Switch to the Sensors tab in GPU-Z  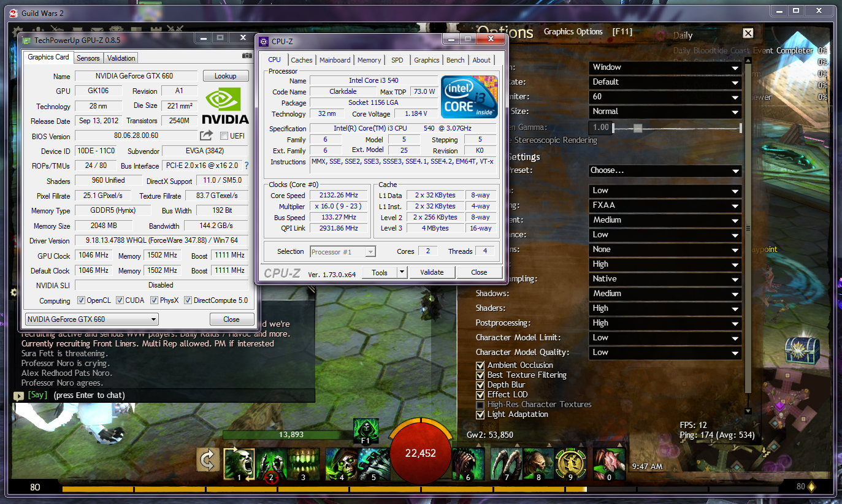(88, 58)
